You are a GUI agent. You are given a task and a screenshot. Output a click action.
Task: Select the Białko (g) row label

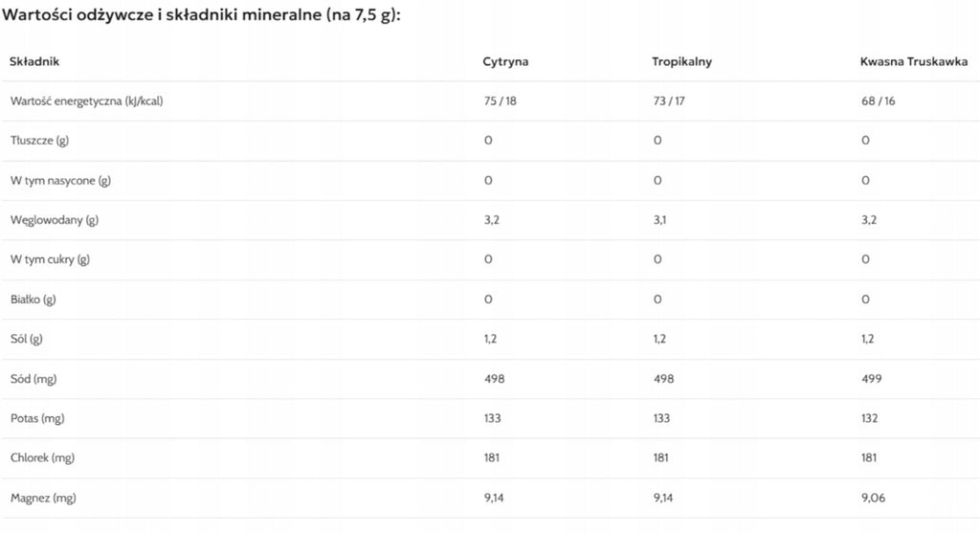(33, 300)
